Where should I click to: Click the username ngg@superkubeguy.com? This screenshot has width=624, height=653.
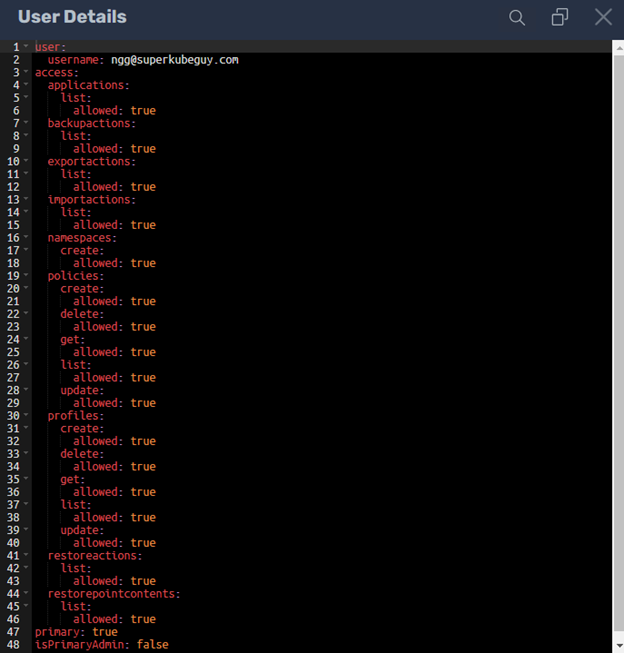point(175,60)
